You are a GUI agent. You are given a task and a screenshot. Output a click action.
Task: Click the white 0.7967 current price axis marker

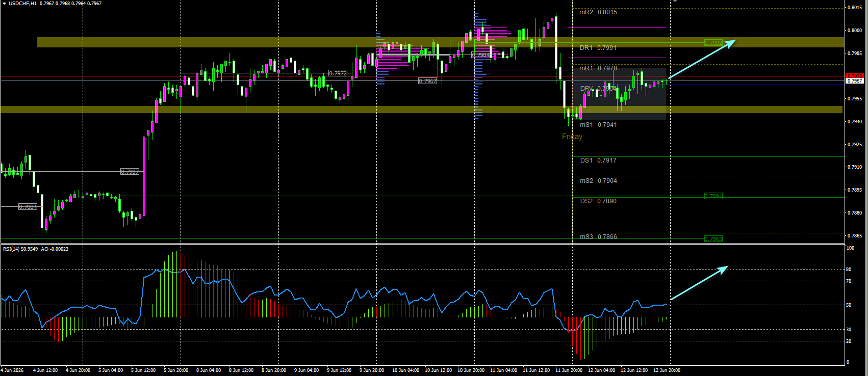[x=854, y=81]
